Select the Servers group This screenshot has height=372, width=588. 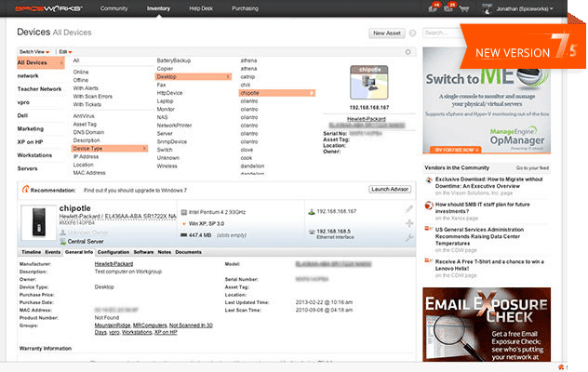coord(27,168)
